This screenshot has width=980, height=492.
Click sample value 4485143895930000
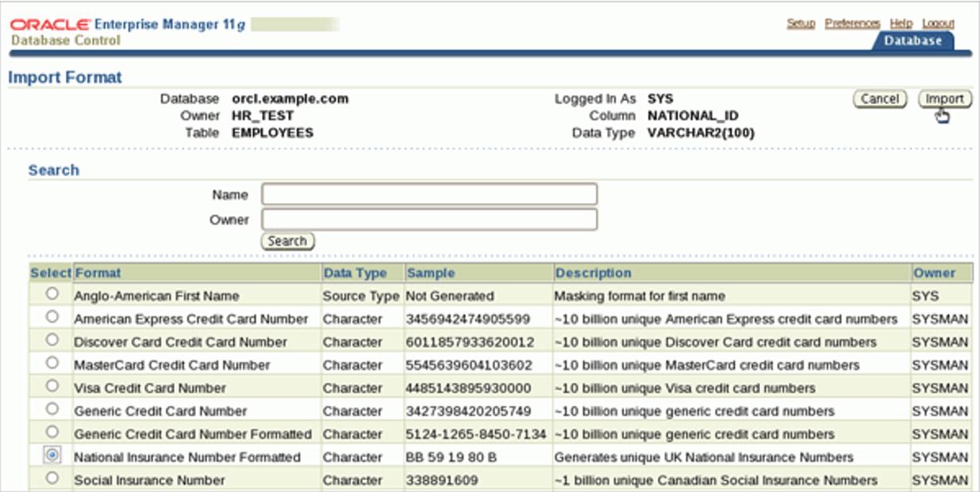tap(469, 388)
